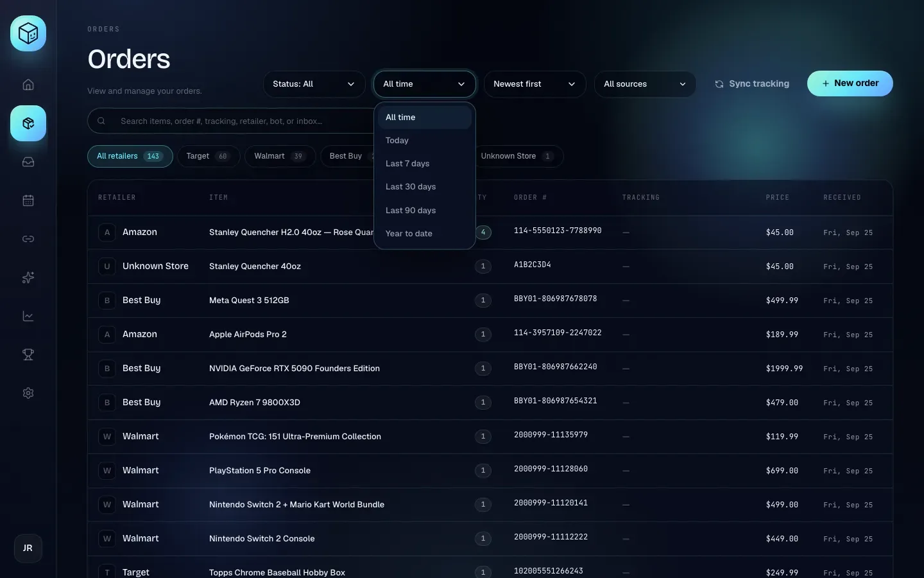Image resolution: width=924 pixels, height=578 pixels.
Task: Create a New order
Action: pos(850,83)
